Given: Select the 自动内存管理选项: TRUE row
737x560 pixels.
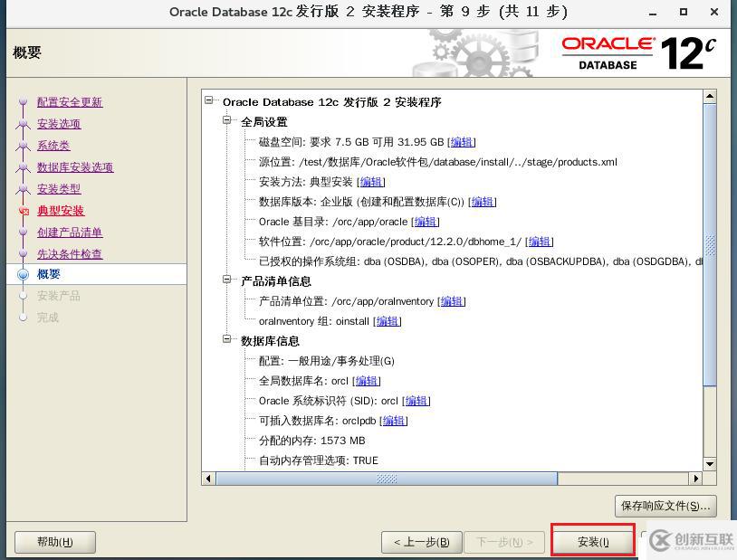Looking at the screenshot, I should point(318,460).
